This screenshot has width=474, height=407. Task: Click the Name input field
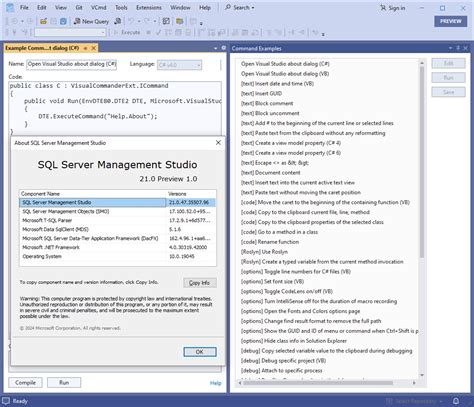coord(71,64)
